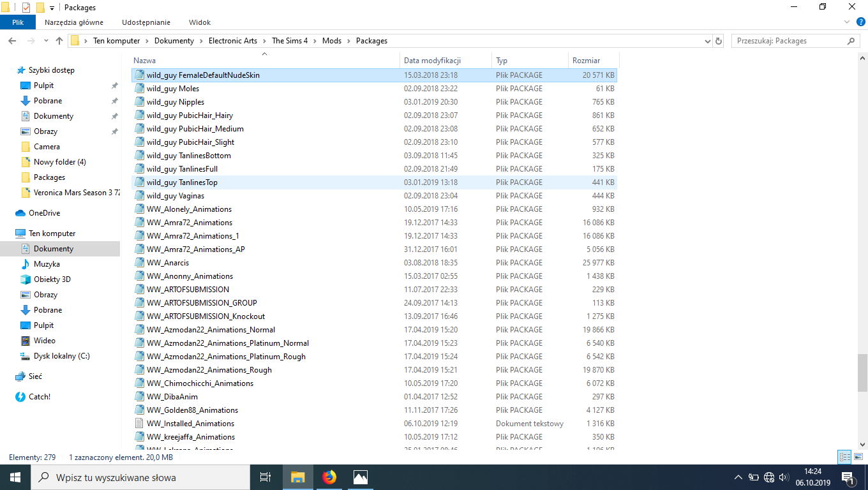The image size is (868, 490).
Task: Go to The Sims 4 in the address bar
Action: click(x=290, y=41)
